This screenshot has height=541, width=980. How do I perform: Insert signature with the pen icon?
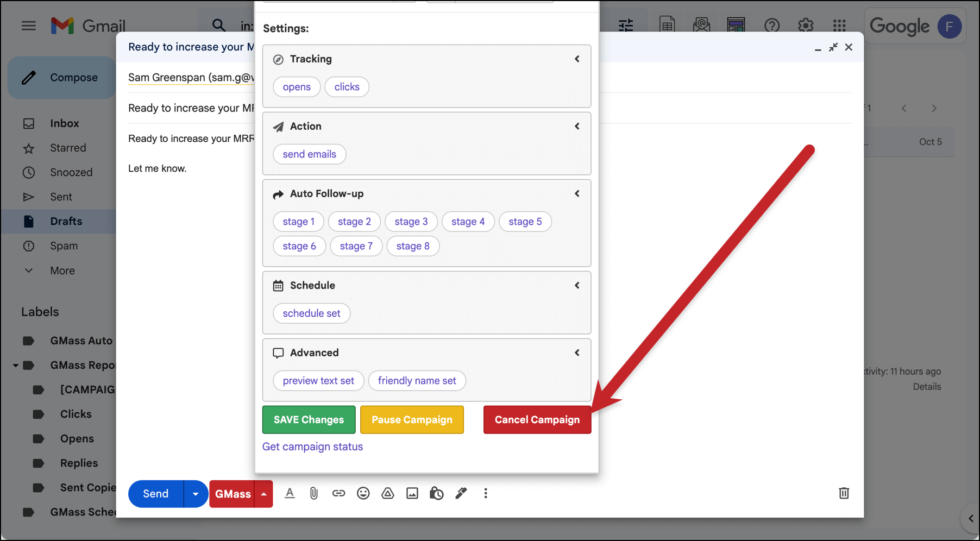[461, 493]
